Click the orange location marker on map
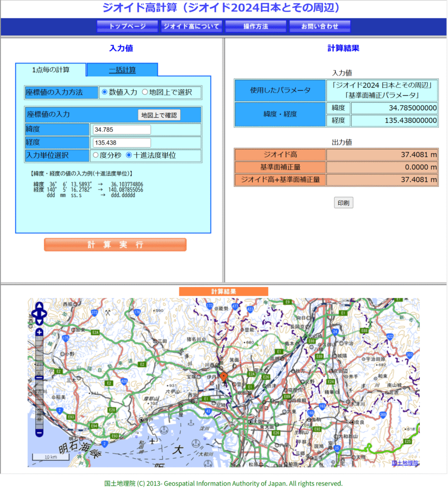 coord(223,377)
